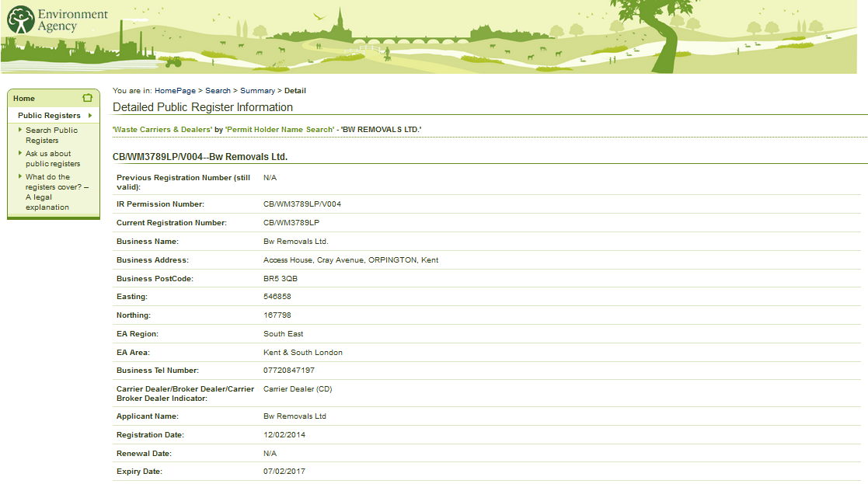Click Northing value 167798
Viewport: 868px width, 484px height.
click(277, 315)
